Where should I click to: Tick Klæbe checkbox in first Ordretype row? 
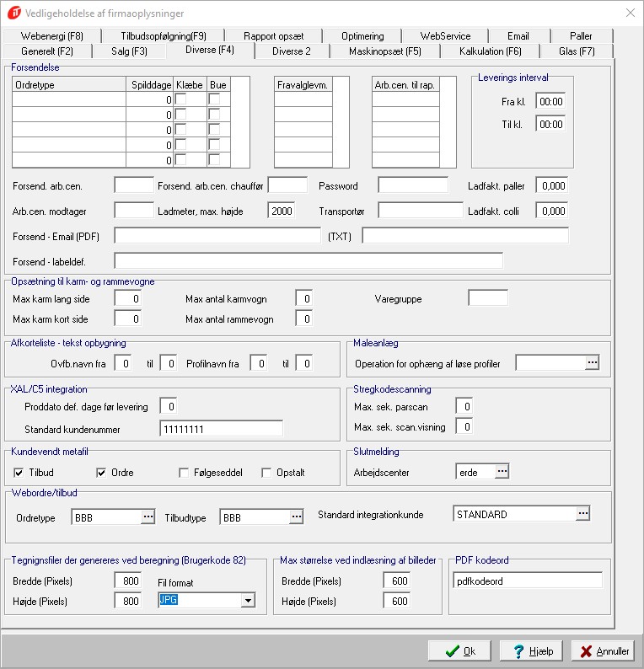[x=181, y=99]
